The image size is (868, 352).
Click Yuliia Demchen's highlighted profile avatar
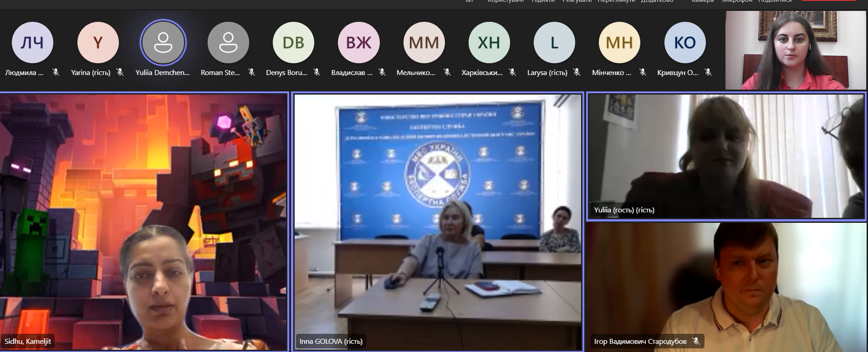(163, 43)
